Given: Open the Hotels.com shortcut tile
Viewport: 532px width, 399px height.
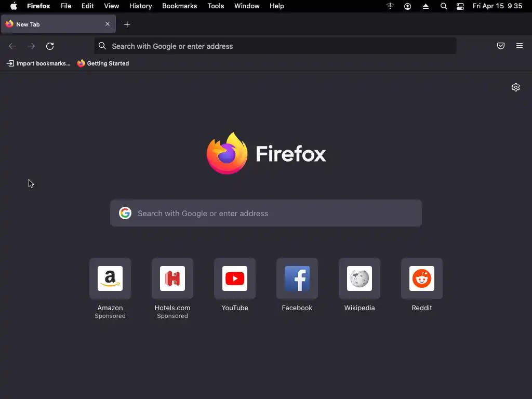Looking at the screenshot, I should 172,278.
